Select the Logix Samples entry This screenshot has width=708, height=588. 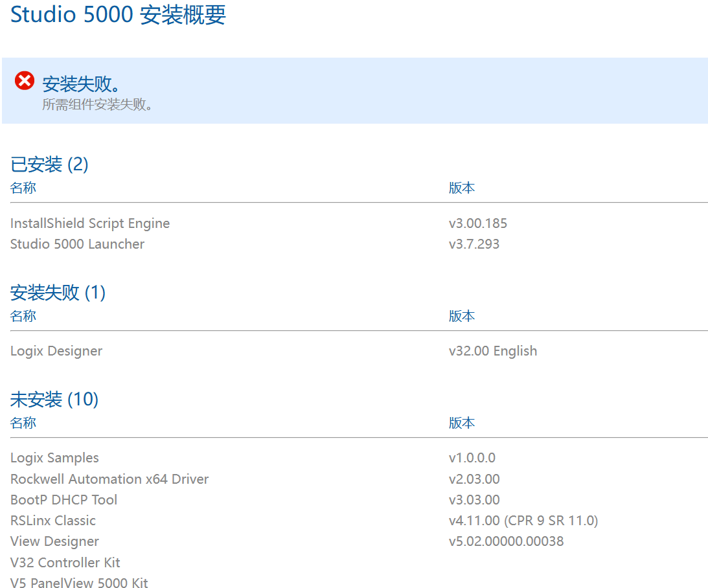[54, 458]
